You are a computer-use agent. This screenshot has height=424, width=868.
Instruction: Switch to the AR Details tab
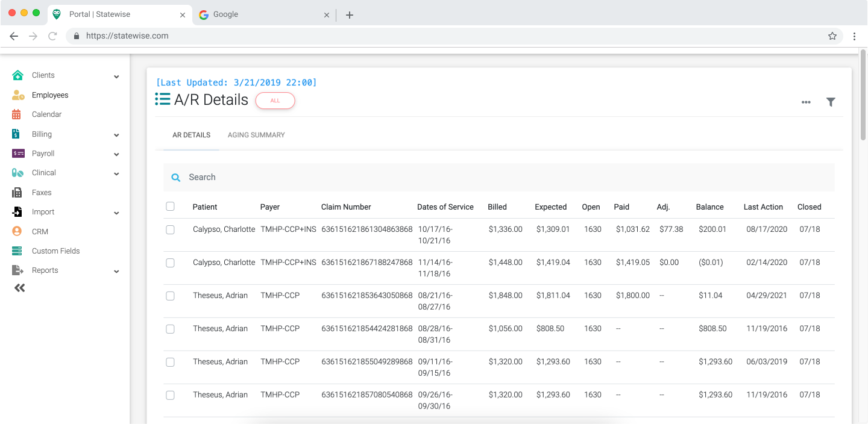(x=191, y=135)
